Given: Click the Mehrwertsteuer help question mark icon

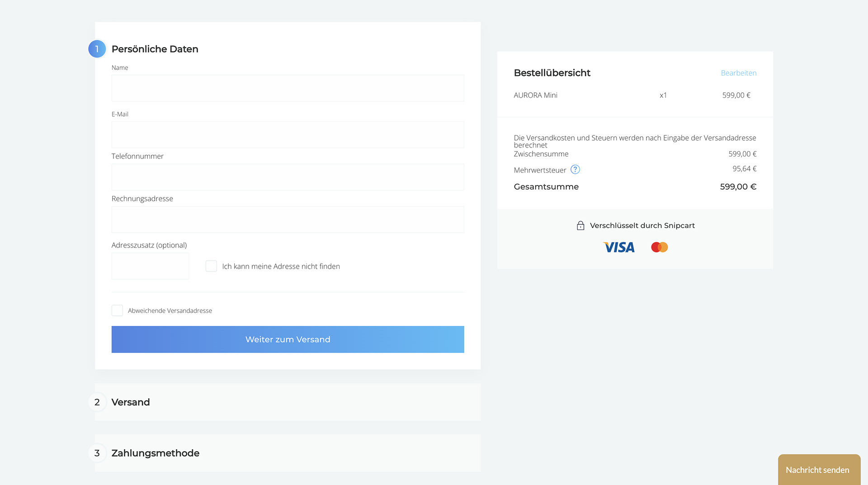Looking at the screenshot, I should [575, 170].
